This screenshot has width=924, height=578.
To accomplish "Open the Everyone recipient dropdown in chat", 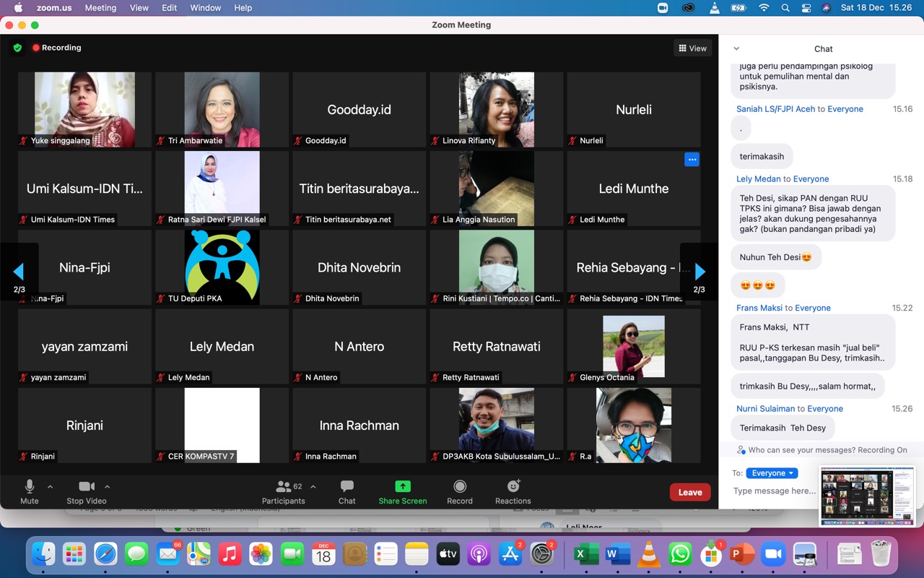I will [x=772, y=473].
